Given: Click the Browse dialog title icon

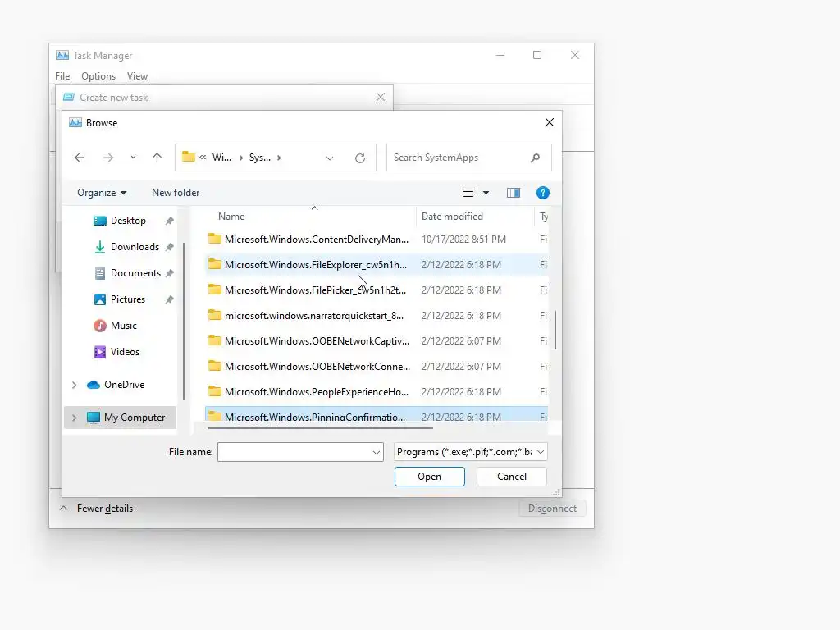Looking at the screenshot, I should (75, 123).
